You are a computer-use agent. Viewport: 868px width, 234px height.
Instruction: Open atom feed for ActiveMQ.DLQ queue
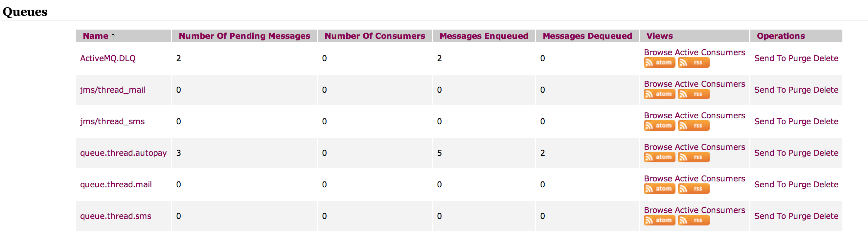pos(659,63)
